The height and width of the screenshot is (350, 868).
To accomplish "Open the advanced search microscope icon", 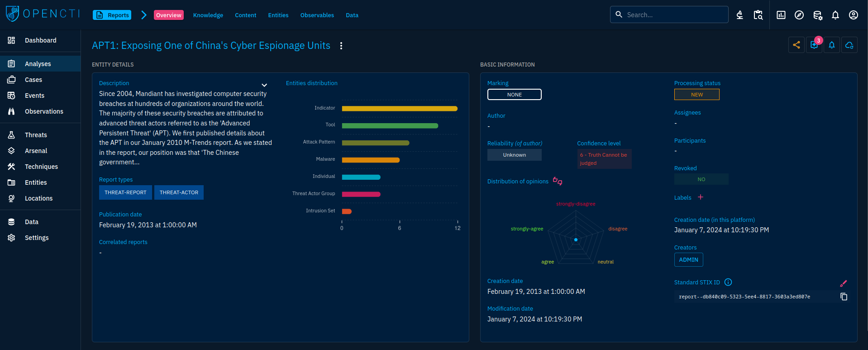I will point(740,15).
